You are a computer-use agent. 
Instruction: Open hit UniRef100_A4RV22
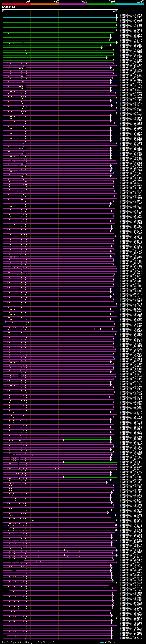point(131,22)
